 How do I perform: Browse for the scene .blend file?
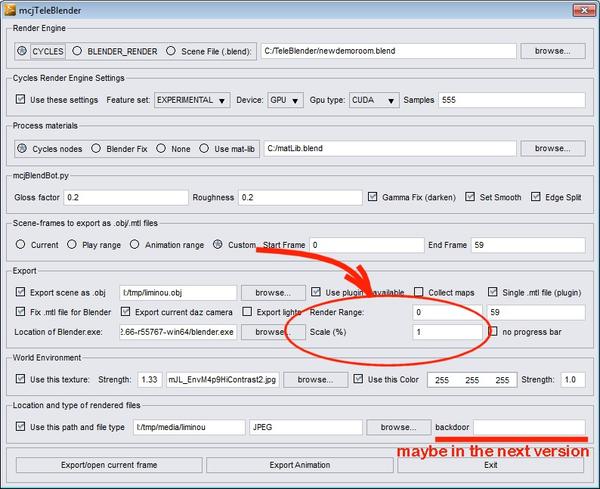pyautogui.click(x=553, y=51)
